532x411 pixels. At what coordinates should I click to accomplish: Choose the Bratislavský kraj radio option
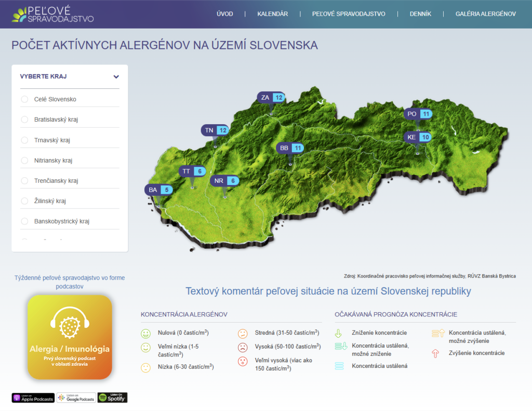[x=24, y=120]
